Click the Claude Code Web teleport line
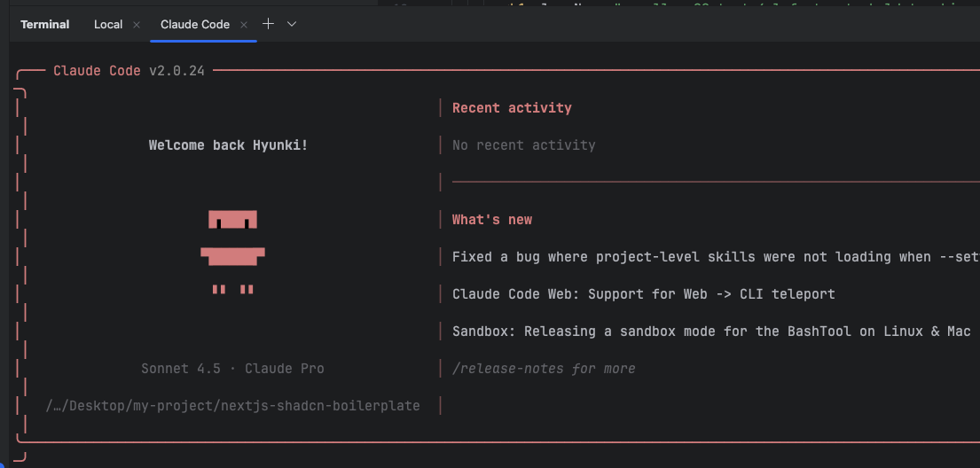The image size is (980, 468). 644,293
